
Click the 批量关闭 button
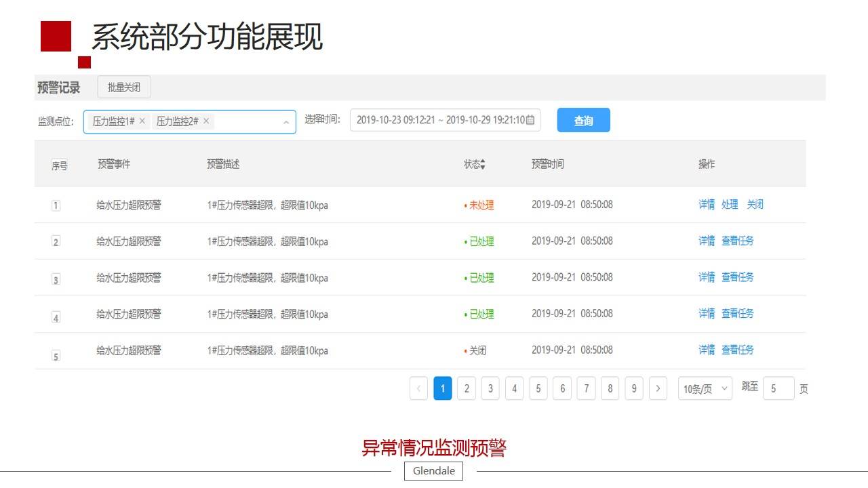[x=124, y=87]
